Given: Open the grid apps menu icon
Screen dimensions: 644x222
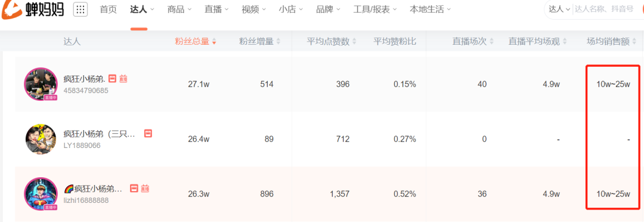Looking at the screenshot, I should coord(80,10).
